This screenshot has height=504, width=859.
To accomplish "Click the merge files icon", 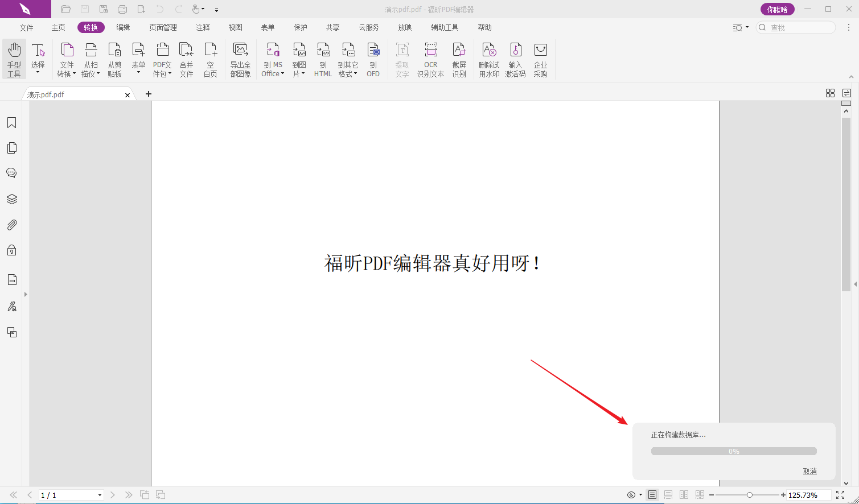I will click(186, 59).
